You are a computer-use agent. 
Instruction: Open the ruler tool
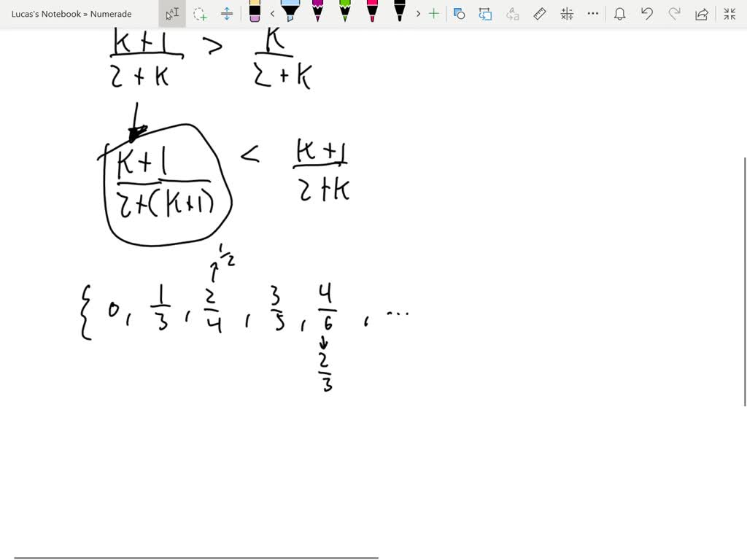tap(538, 13)
